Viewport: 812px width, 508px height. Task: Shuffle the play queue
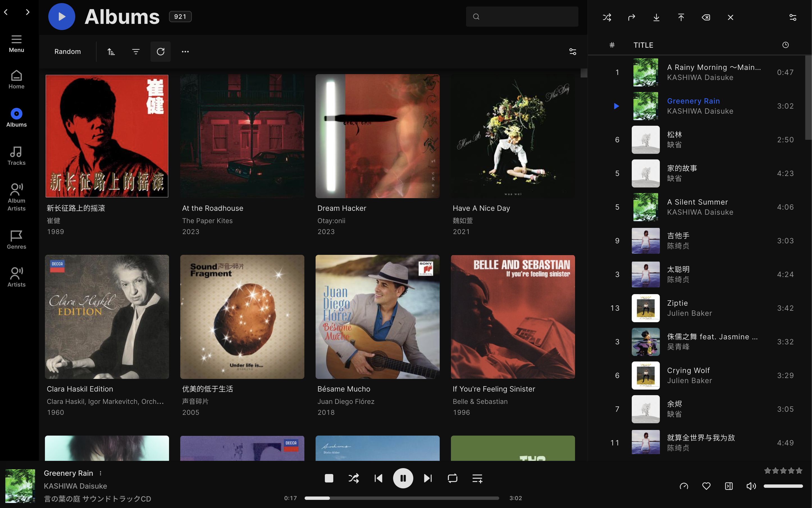click(607, 17)
